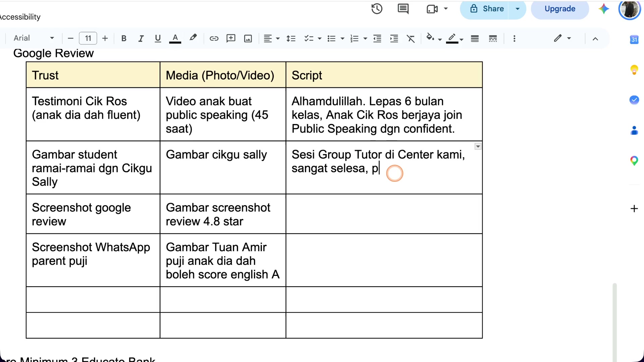Decrease font size minus button

click(70, 38)
